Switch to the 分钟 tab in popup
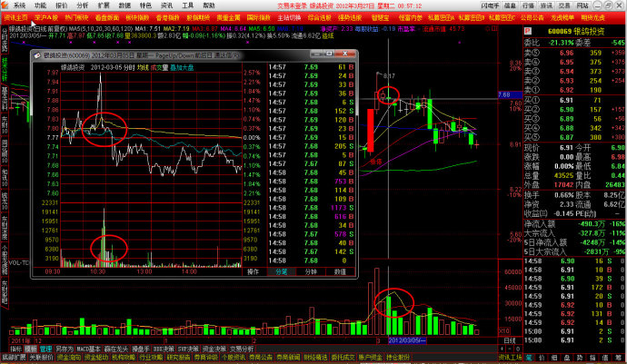The image size is (627, 364). click(311, 271)
